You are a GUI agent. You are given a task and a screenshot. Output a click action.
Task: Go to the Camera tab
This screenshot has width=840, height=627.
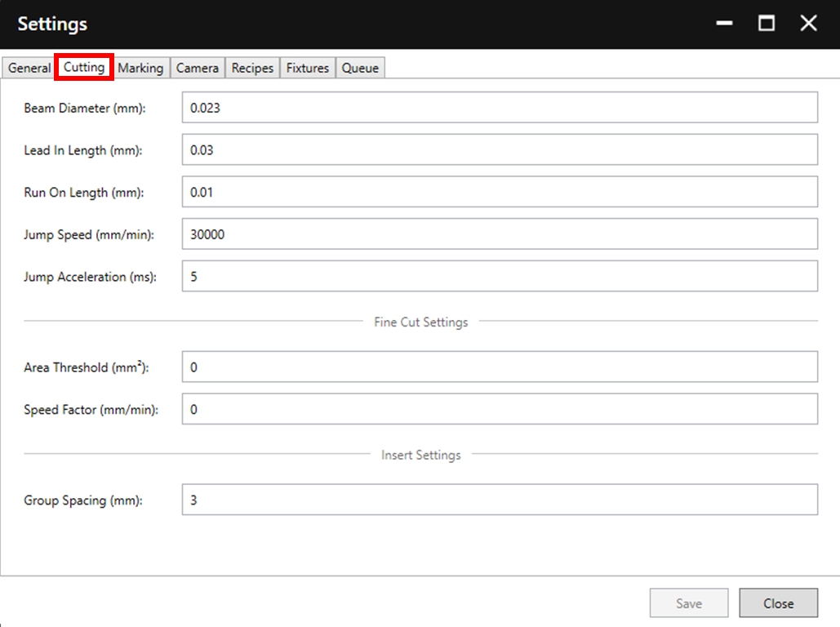click(198, 68)
